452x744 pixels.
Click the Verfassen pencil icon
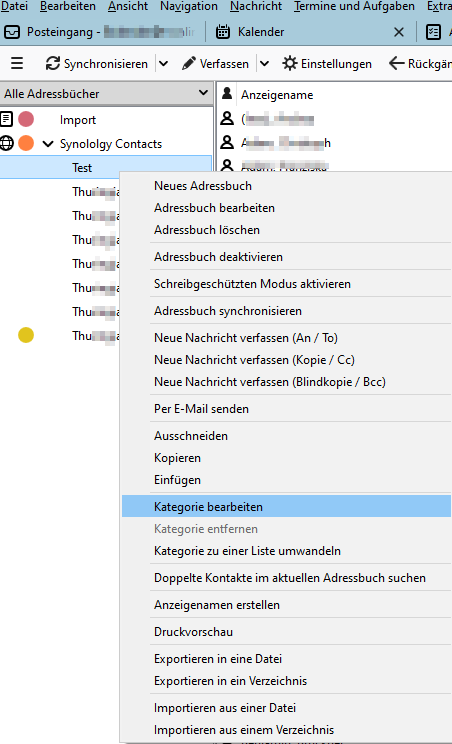coord(189,63)
